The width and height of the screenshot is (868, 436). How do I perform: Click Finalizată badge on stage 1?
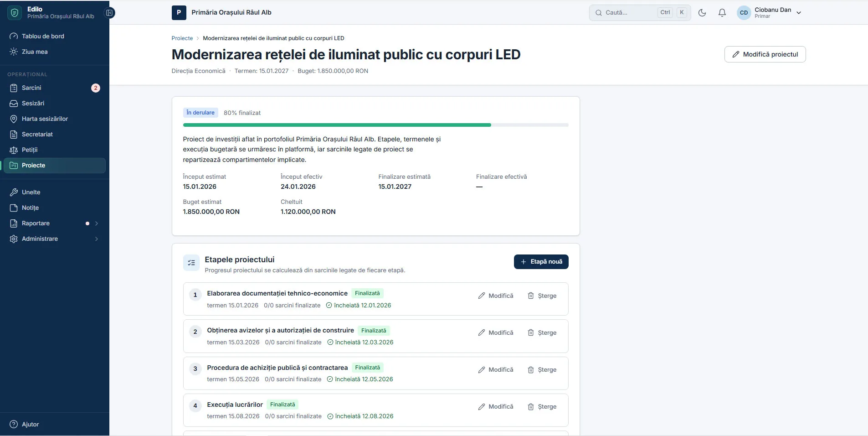coord(367,293)
